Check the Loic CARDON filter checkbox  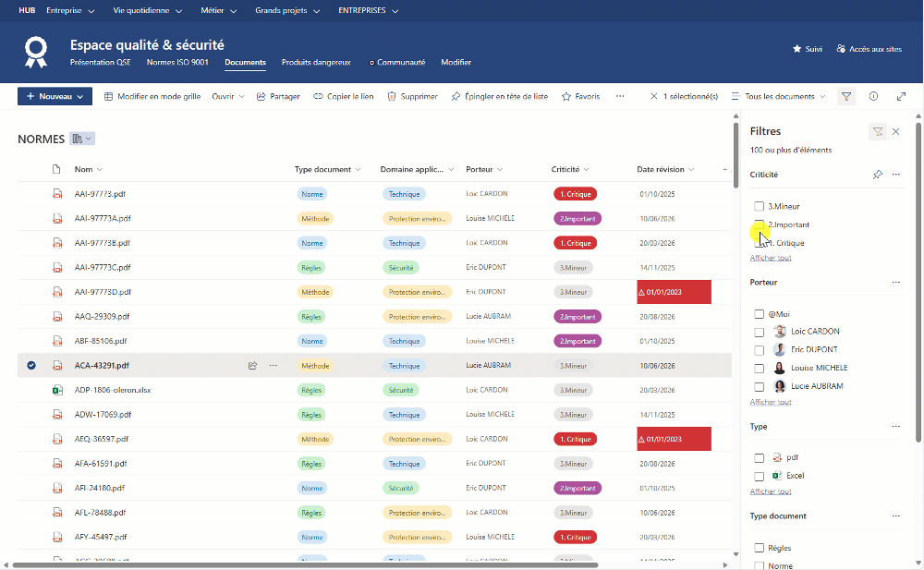(x=759, y=332)
